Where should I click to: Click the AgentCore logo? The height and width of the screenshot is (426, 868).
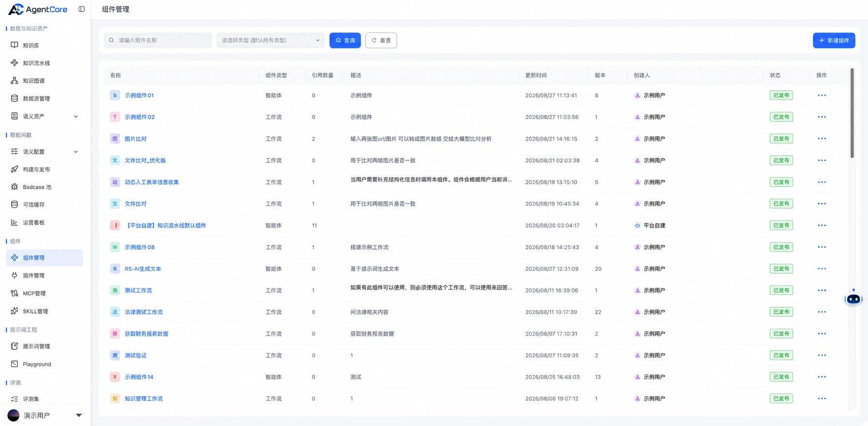tap(38, 9)
